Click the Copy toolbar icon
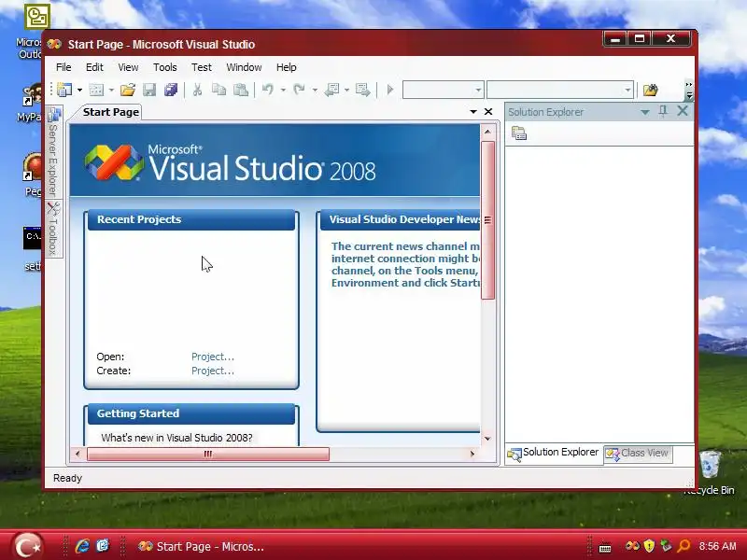Viewport: 747px width, 560px height. (218, 90)
